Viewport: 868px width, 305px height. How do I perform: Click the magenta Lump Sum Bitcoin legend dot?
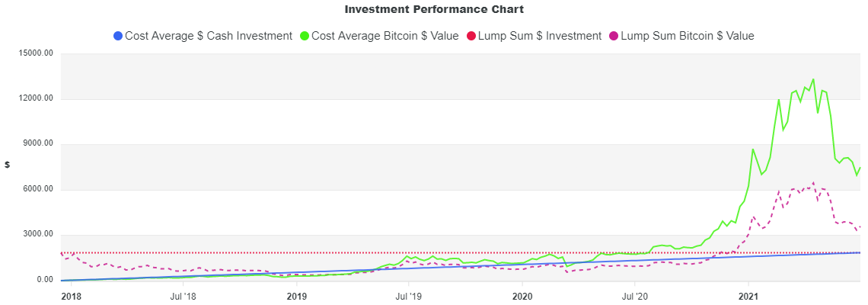(x=614, y=36)
